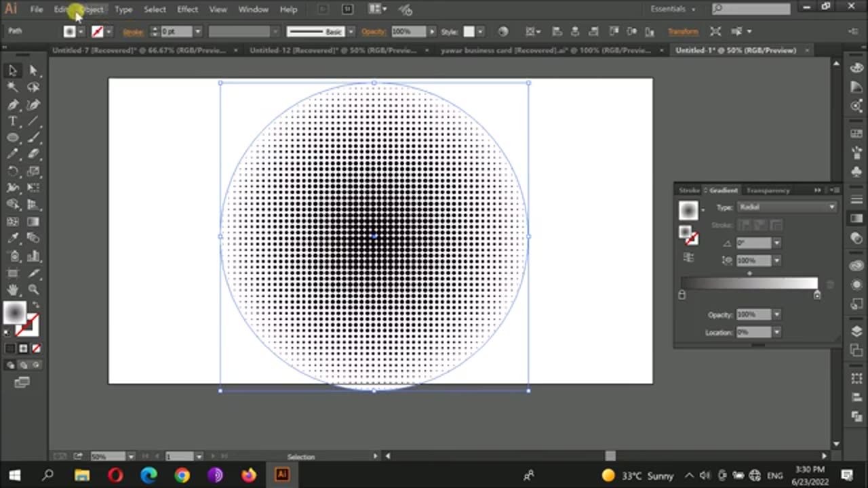Select the Zoom tool
This screenshot has height=488, width=868.
click(x=33, y=289)
